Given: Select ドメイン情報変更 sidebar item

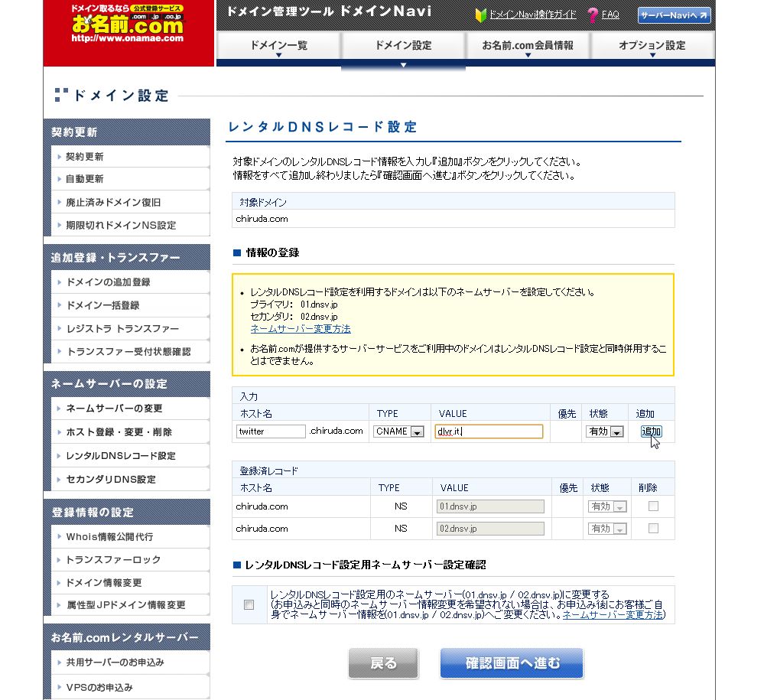Looking at the screenshot, I should (130, 582).
